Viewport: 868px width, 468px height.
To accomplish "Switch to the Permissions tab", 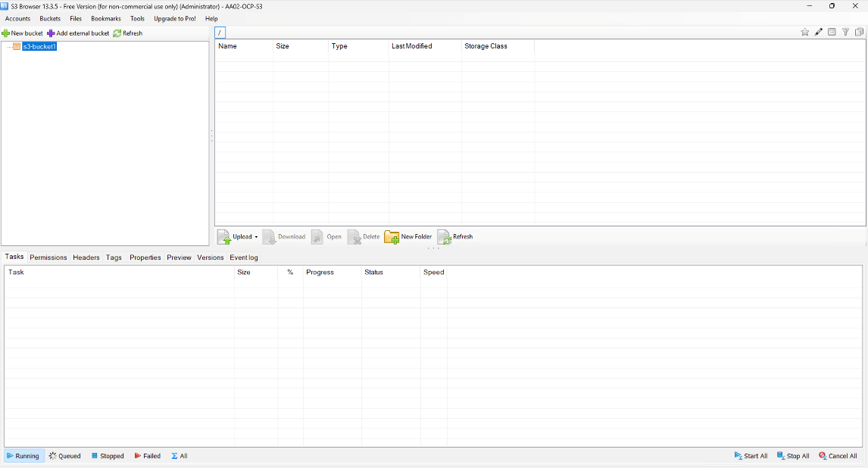I will point(48,257).
